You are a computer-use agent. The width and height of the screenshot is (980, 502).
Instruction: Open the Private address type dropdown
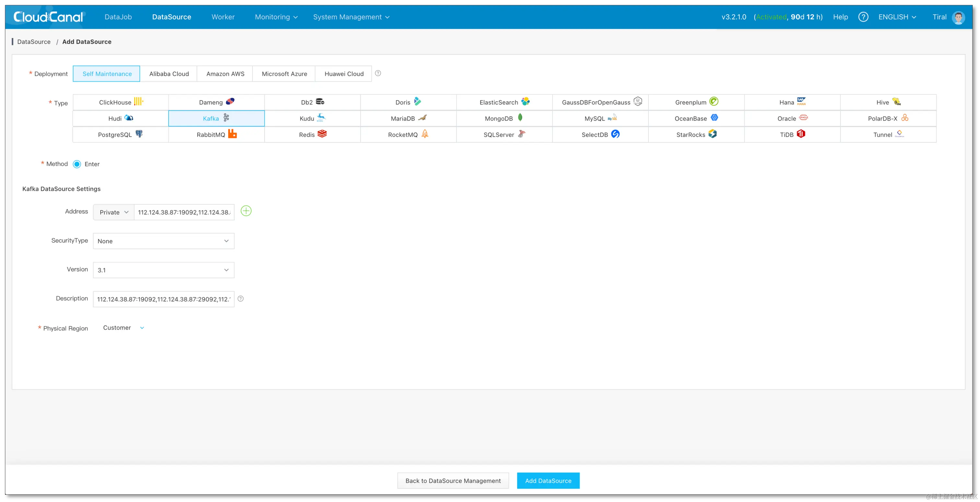(114, 212)
